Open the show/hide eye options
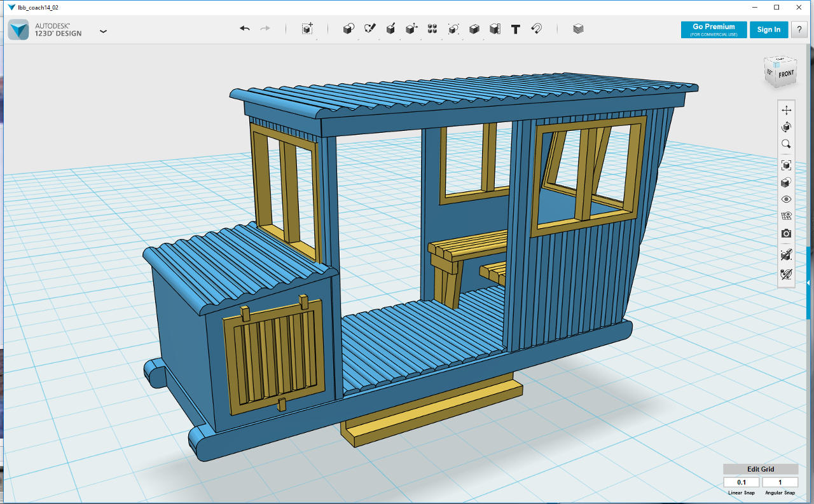 [787, 200]
